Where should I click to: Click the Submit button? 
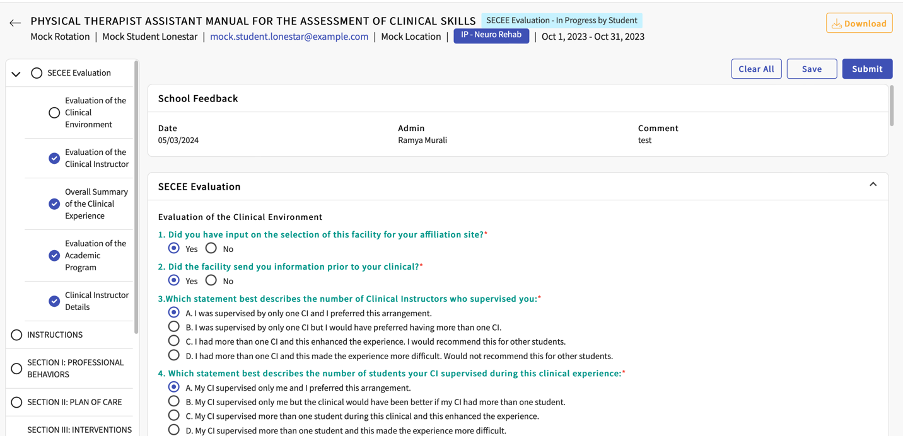click(867, 69)
